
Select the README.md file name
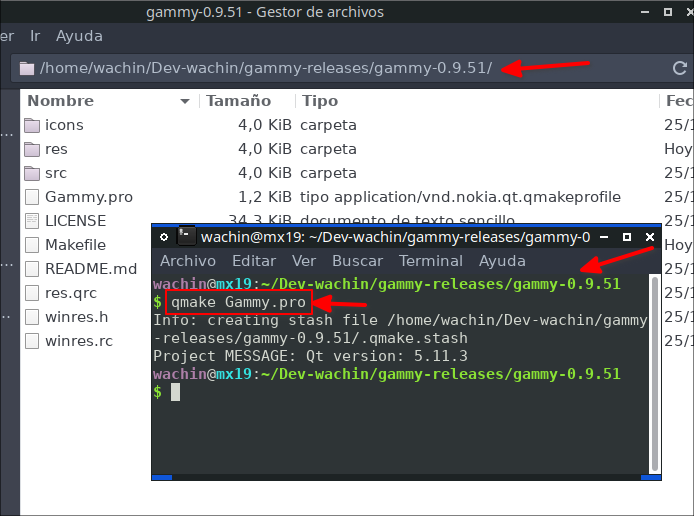[x=91, y=269]
